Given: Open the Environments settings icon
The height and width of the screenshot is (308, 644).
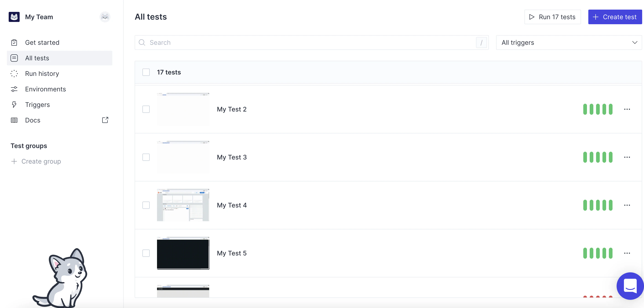Looking at the screenshot, I should [14, 89].
